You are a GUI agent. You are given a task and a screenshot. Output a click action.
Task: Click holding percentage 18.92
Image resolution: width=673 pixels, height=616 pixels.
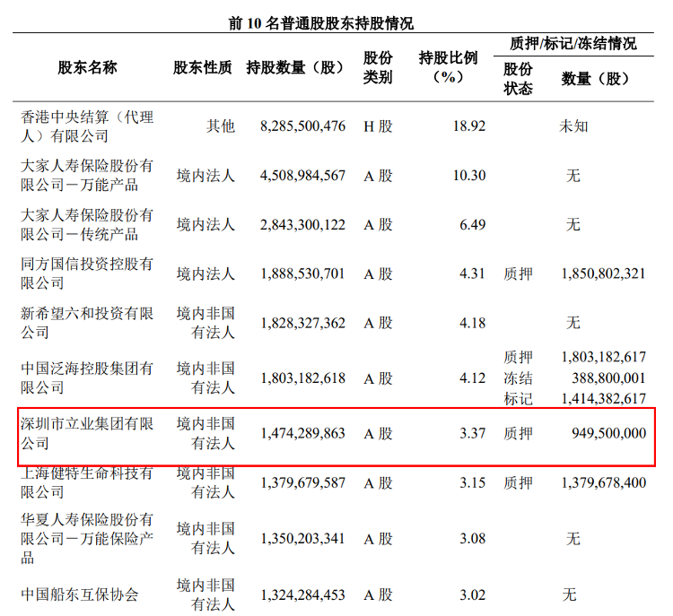click(x=469, y=126)
